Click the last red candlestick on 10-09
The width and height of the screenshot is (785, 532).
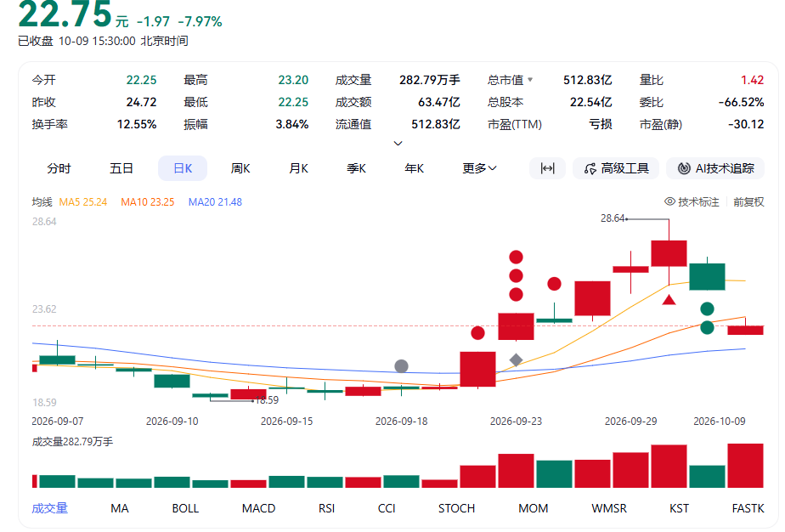coord(745,330)
